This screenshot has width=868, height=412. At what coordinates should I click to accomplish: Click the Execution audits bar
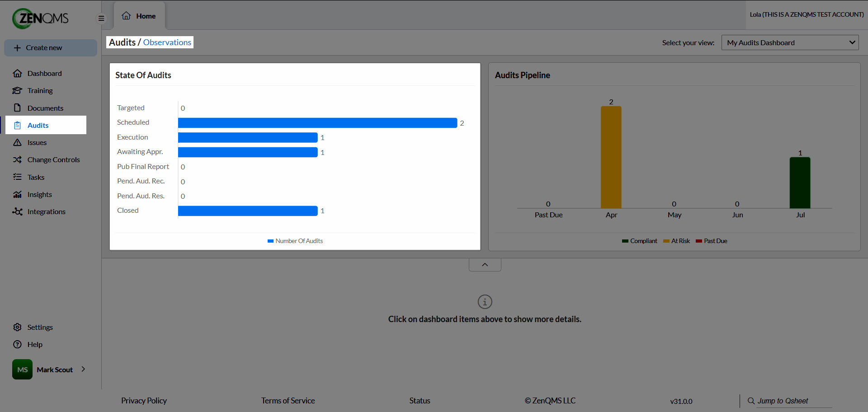[248, 137]
